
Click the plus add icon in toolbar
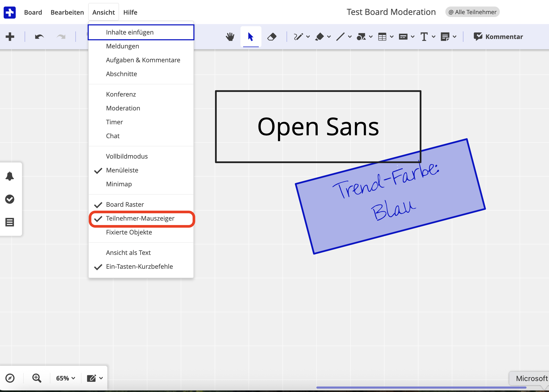[10, 37]
